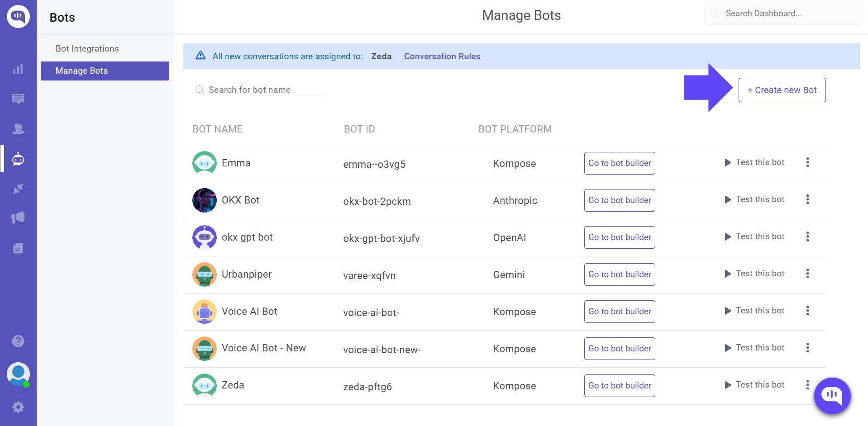868x426 pixels.
Task: Open the campaigns megaphone icon
Action: [x=18, y=218]
